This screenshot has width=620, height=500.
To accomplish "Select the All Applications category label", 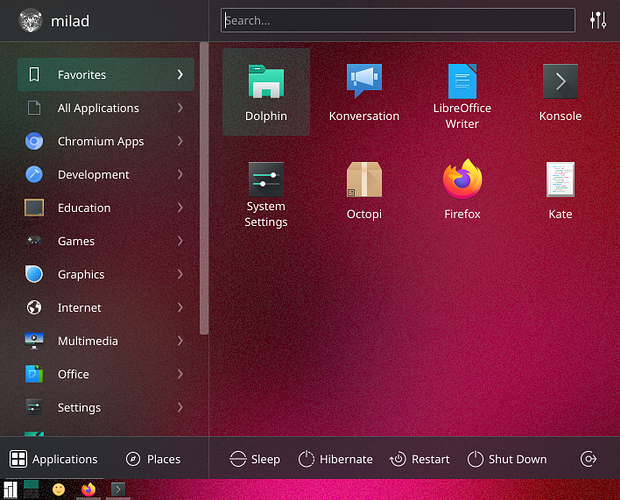I will click(98, 108).
